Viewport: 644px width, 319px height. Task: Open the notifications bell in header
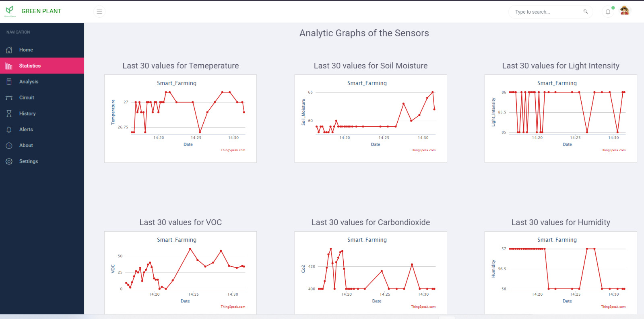tap(608, 12)
